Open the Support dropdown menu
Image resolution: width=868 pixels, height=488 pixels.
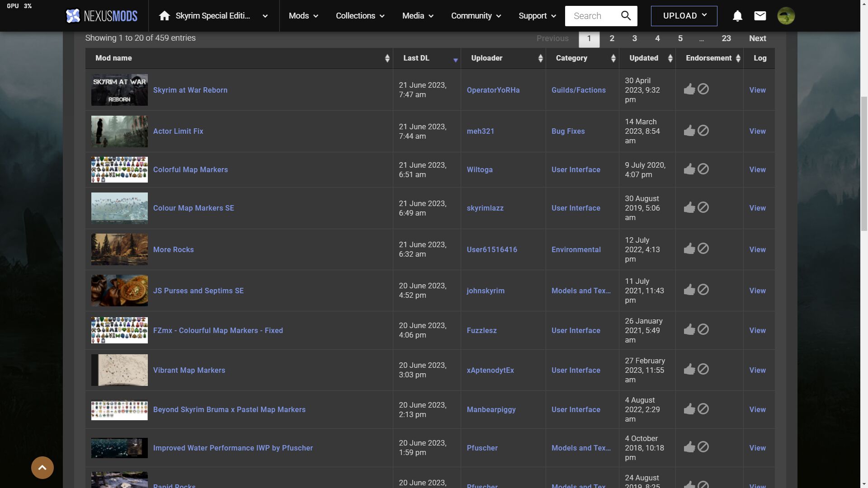pyautogui.click(x=537, y=16)
